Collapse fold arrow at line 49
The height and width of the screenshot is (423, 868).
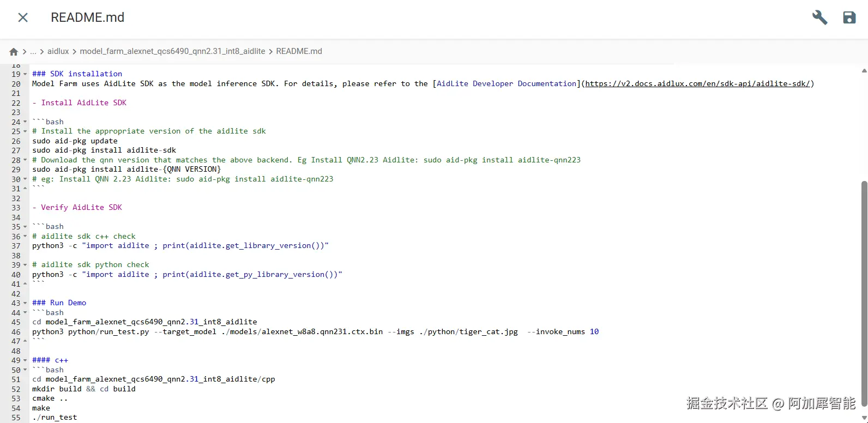point(25,360)
